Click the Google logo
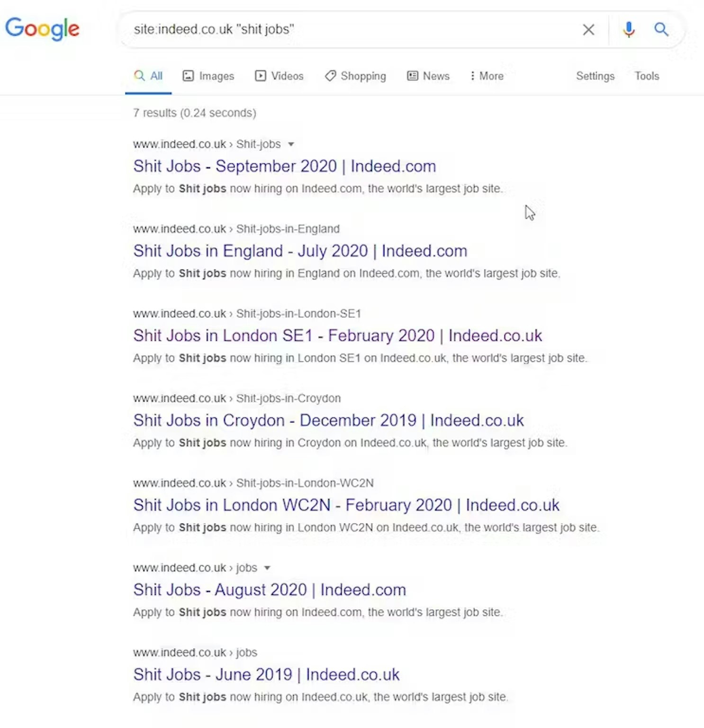The height and width of the screenshot is (728, 704). click(42, 28)
